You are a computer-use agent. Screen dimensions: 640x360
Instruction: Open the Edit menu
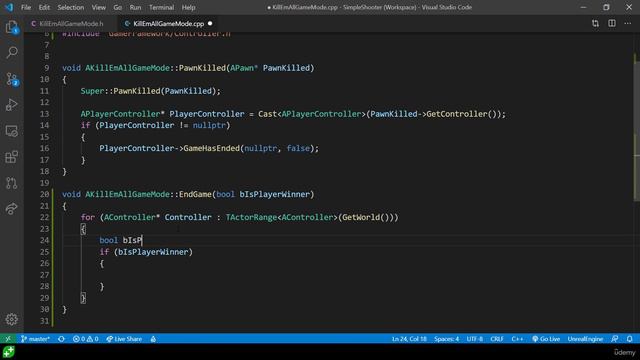(44, 7)
